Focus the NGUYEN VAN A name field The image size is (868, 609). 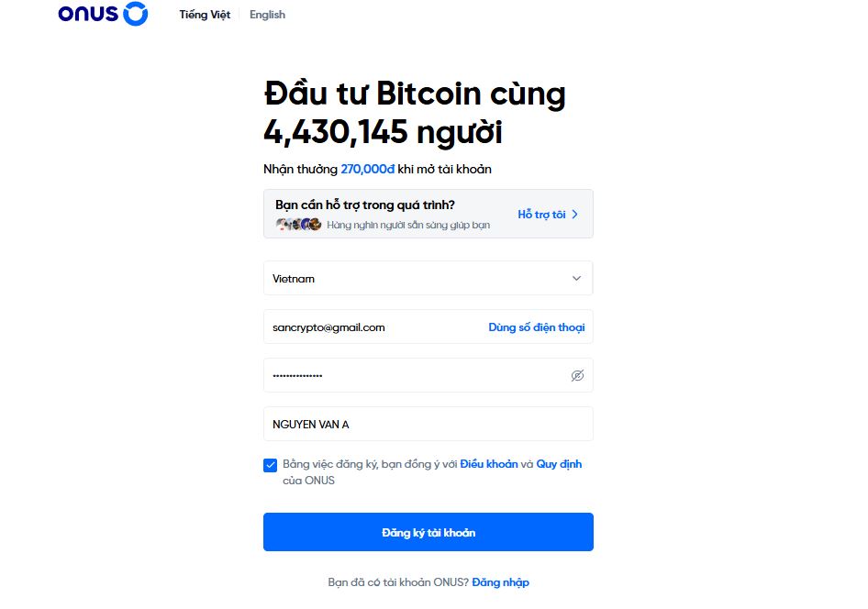(x=428, y=425)
